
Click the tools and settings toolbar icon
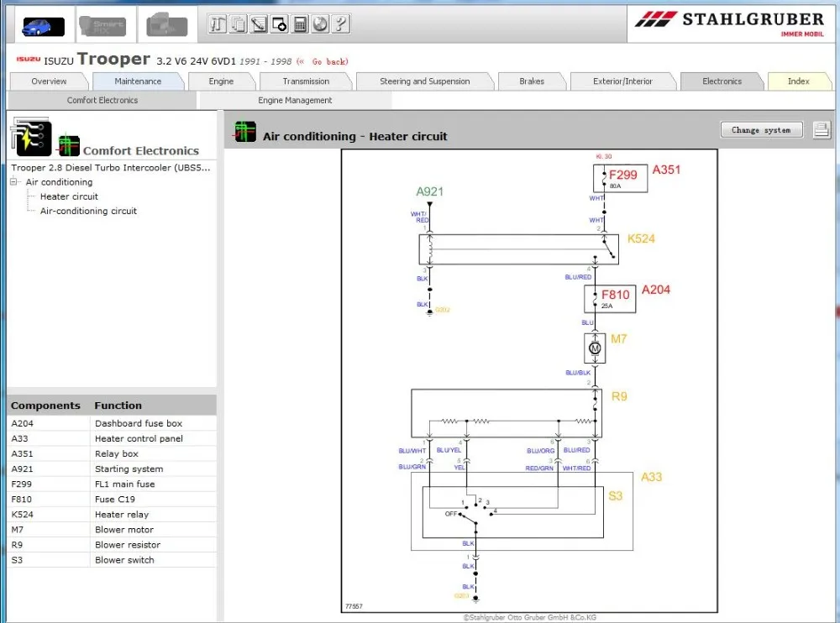point(218,24)
